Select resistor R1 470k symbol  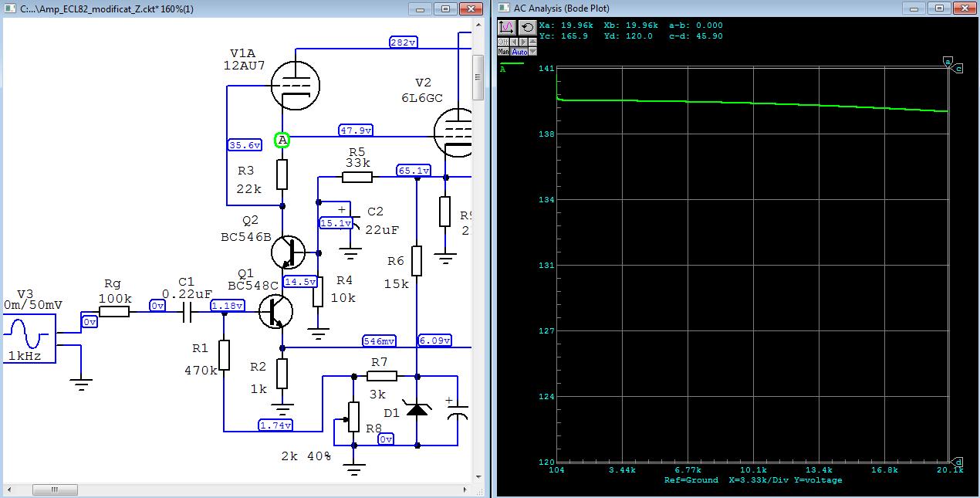[224, 355]
